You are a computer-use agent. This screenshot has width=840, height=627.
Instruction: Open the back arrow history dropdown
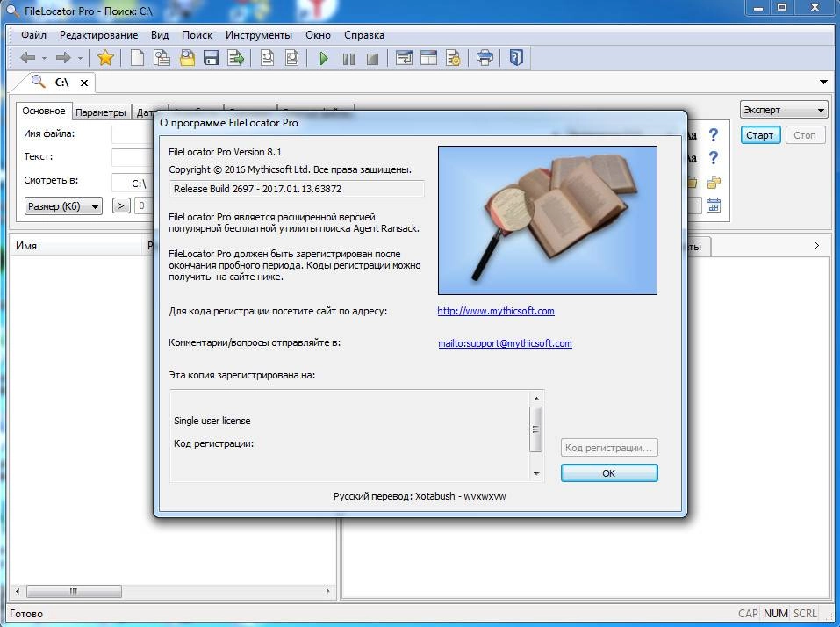point(44,58)
